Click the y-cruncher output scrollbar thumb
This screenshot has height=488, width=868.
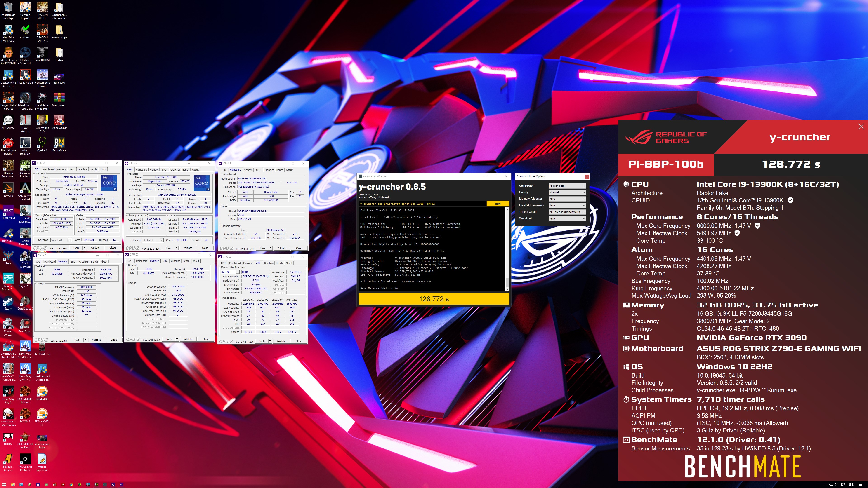[x=507, y=282]
